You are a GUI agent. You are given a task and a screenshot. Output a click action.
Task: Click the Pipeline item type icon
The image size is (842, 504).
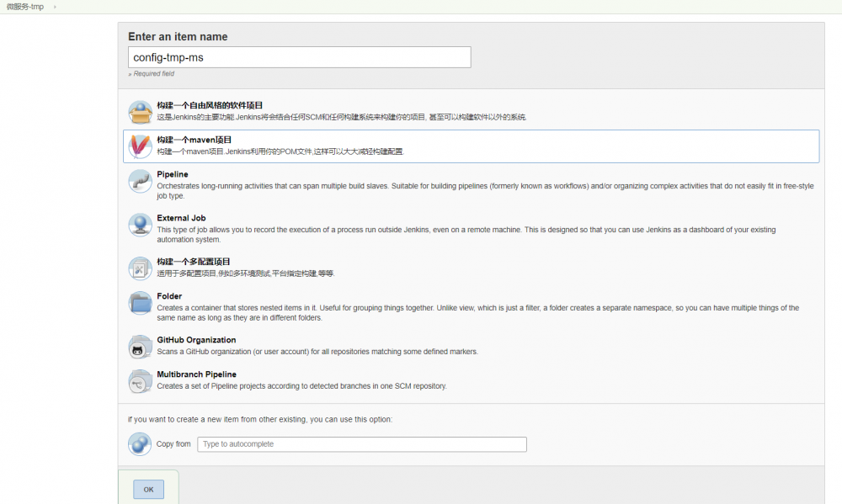click(x=140, y=181)
